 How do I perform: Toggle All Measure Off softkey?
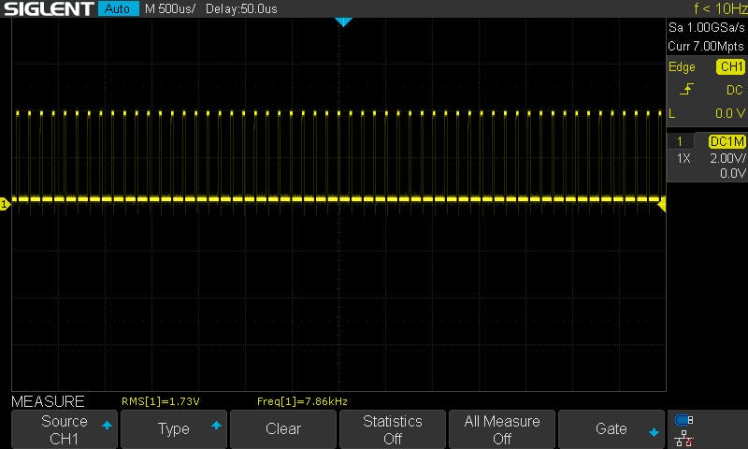pos(502,430)
